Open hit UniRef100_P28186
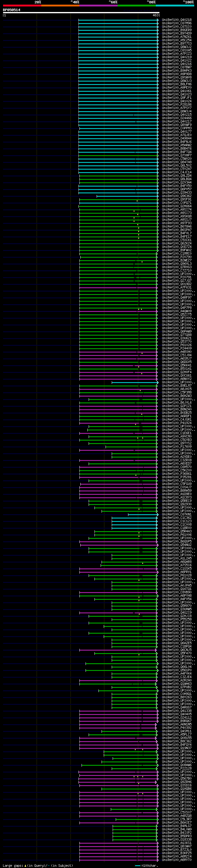This screenshot has width=197, height=868. point(177,104)
